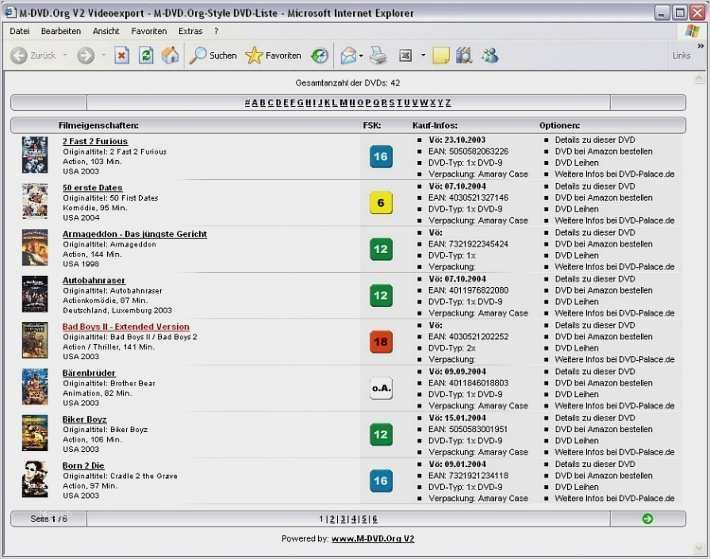
Task: Click the Edit page toolbar icon
Action: (405, 56)
